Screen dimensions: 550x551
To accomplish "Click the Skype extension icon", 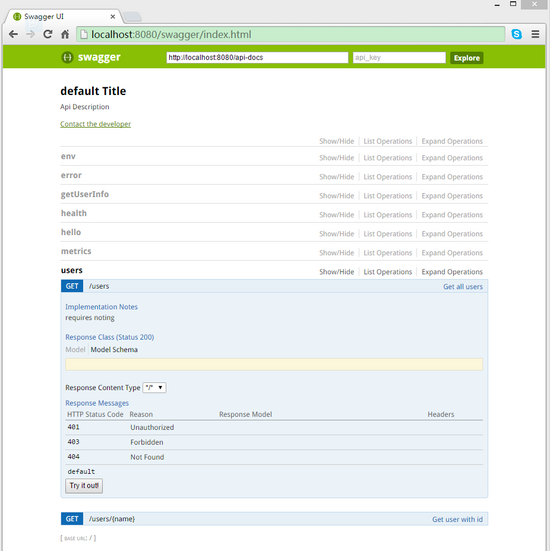I will [x=517, y=34].
